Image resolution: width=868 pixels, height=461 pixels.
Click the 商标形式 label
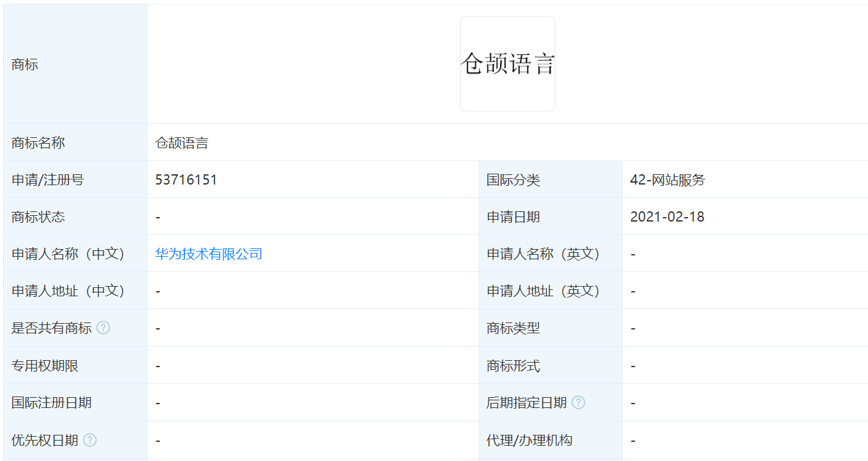514,366
